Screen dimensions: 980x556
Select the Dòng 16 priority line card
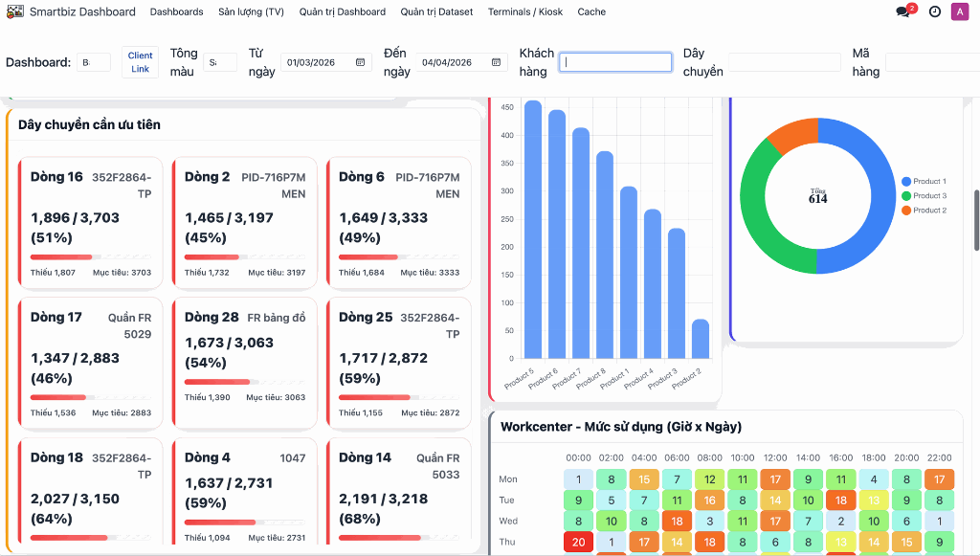coord(91,222)
